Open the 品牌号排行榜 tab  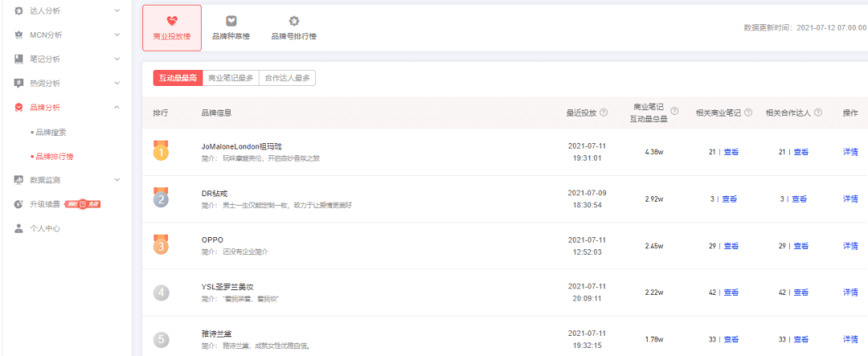tap(293, 27)
